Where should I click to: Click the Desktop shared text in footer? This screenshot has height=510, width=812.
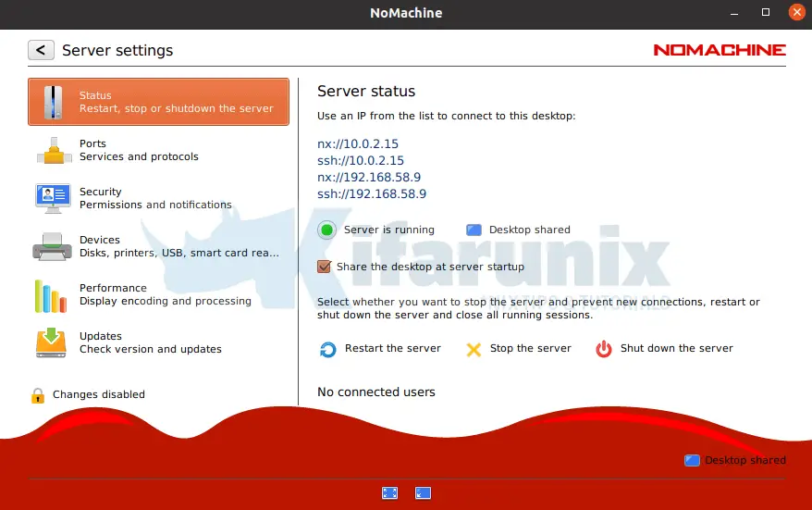point(745,460)
